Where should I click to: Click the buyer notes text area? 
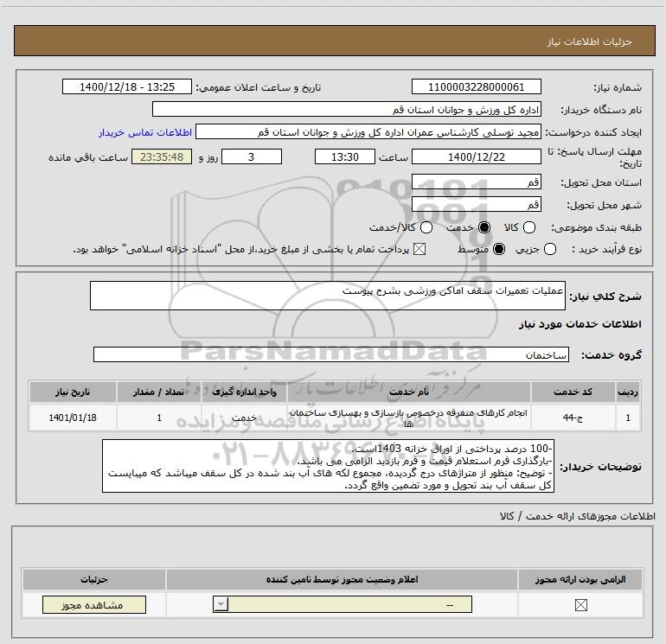point(328,466)
